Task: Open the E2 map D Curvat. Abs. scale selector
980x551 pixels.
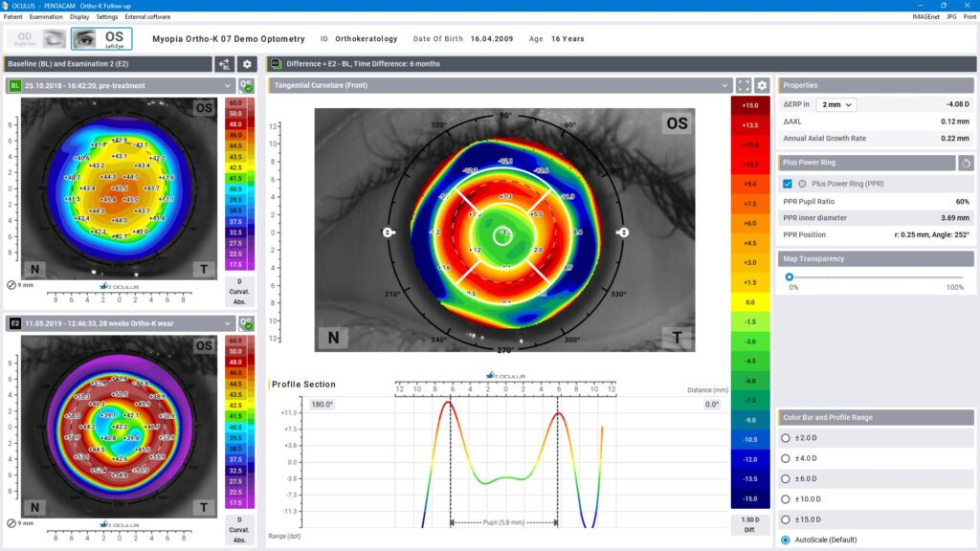Action: pos(239,530)
